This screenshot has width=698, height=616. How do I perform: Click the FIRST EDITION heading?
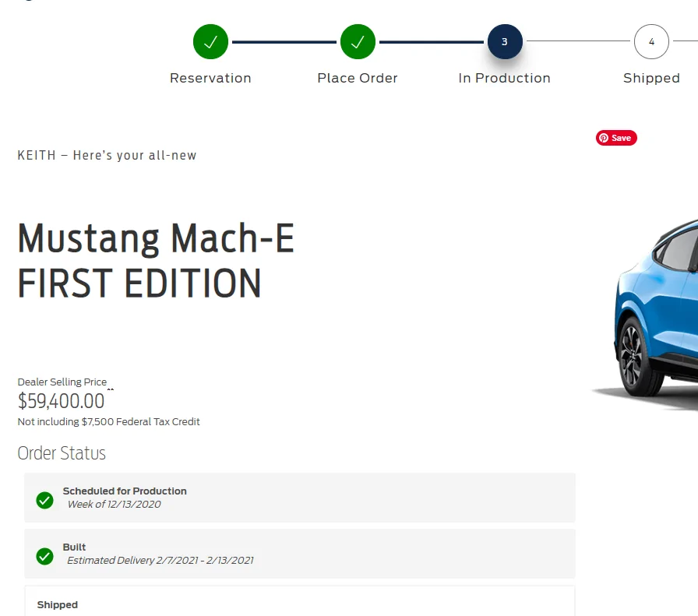click(139, 283)
